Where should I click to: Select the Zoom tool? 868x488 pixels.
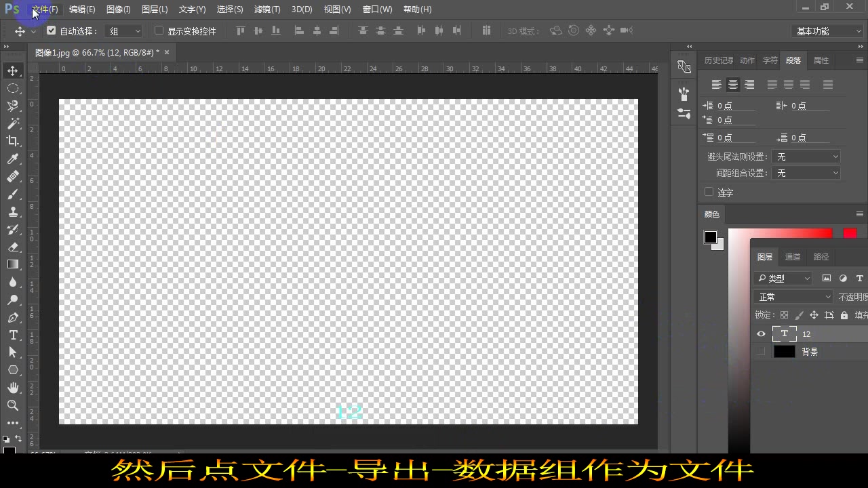(x=14, y=405)
